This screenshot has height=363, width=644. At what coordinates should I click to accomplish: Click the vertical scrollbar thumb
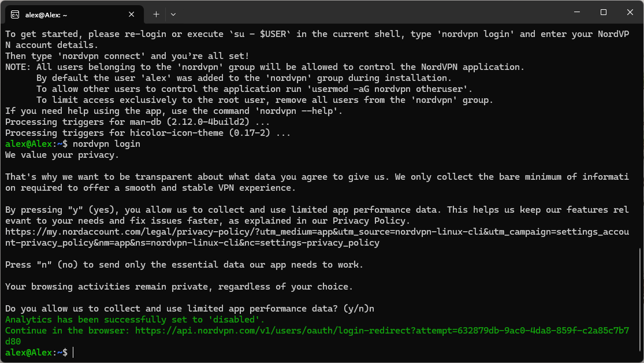[x=640, y=299]
